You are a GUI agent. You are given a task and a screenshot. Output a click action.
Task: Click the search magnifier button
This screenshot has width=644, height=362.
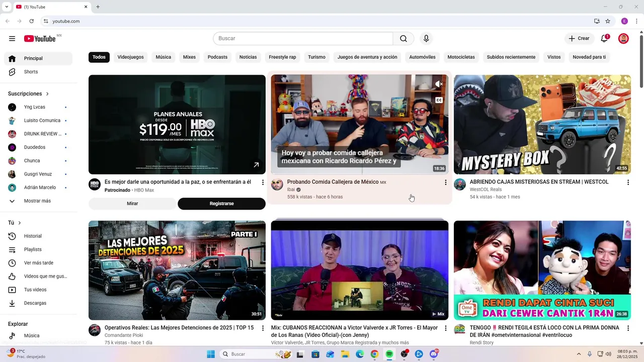(x=404, y=39)
